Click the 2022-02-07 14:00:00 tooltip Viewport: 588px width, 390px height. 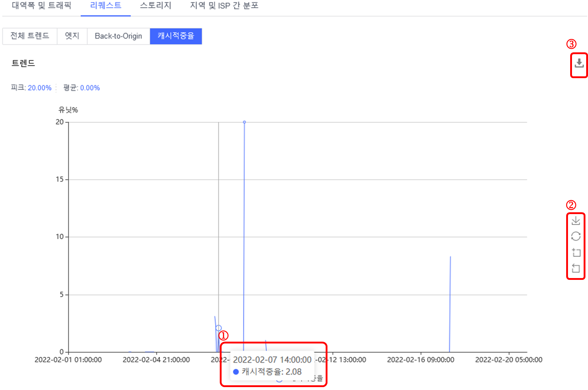click(x=272, y=365)
